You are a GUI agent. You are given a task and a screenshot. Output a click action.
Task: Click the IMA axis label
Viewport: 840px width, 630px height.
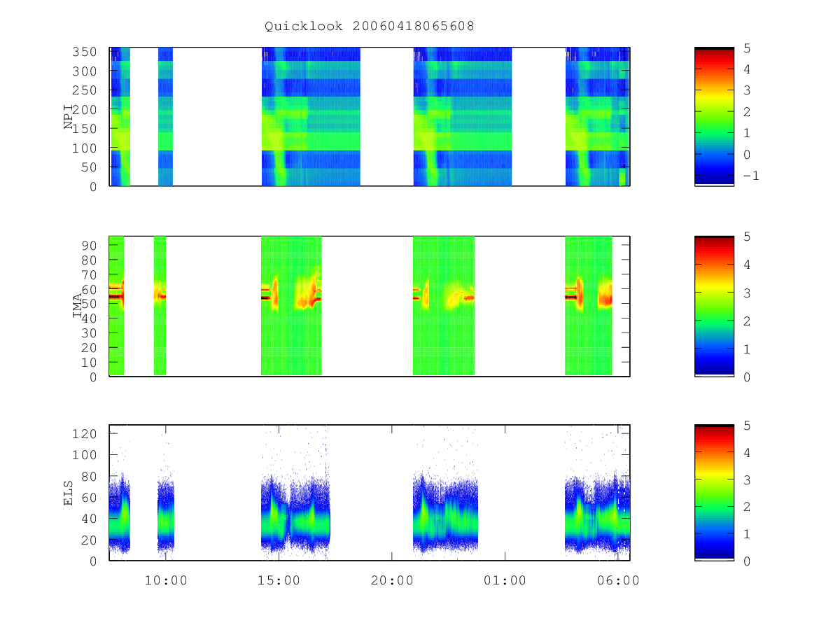tap(78, 306)
